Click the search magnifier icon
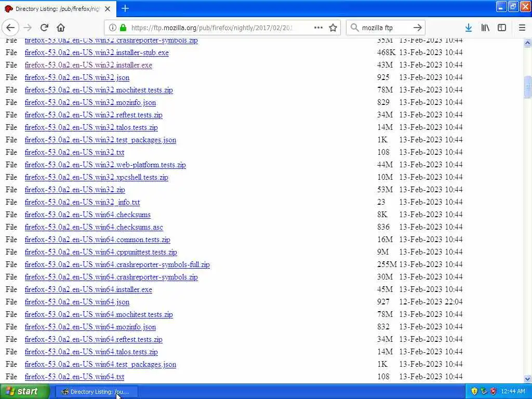Screen dimensions: 532x399 point(354,28)
